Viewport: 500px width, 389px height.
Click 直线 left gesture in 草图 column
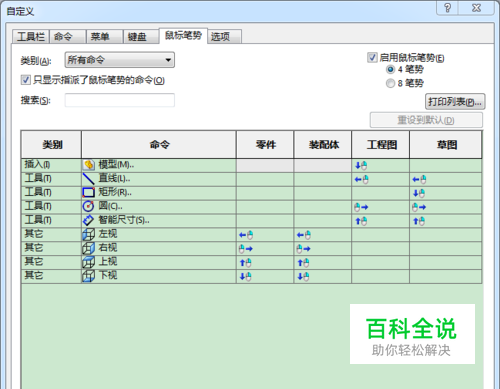coord(419,180)
